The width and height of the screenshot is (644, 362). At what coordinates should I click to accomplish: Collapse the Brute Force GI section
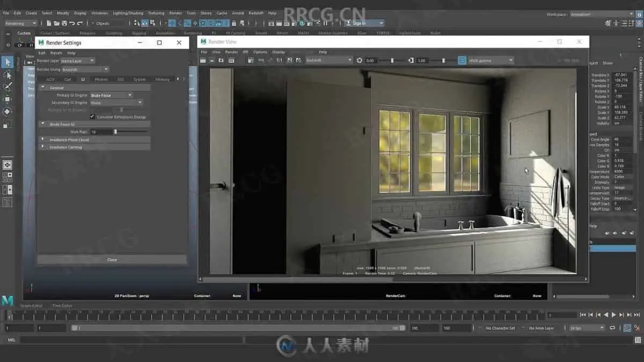pos(43,124)
